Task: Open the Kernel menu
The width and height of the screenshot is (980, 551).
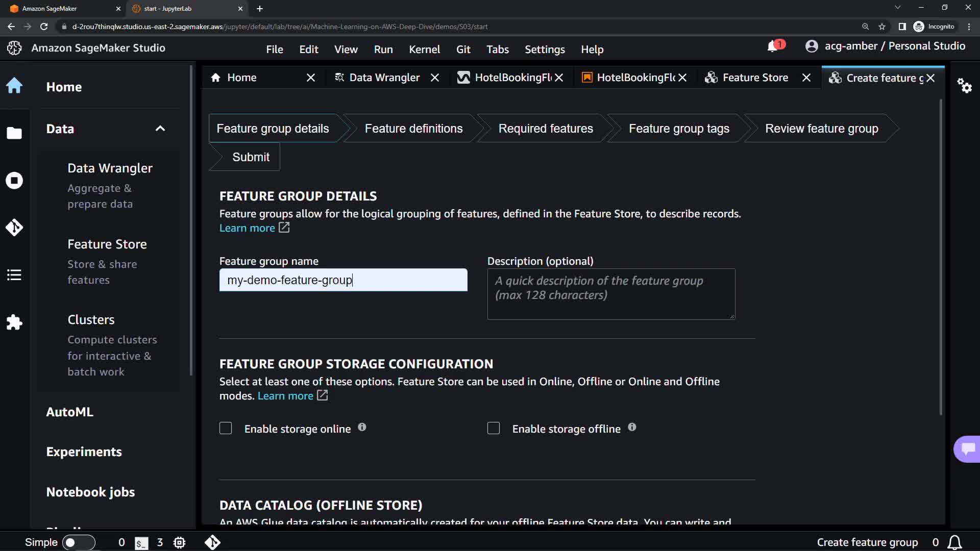Action: pos(424,49)
